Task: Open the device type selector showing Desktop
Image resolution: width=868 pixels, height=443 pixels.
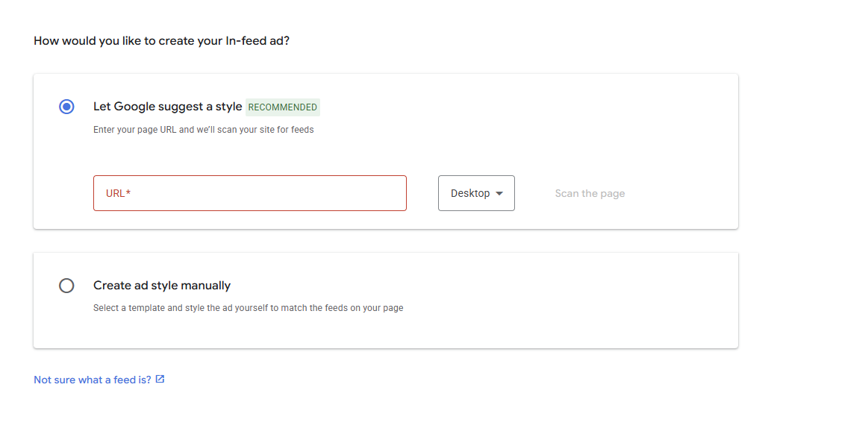Action: 477,193
